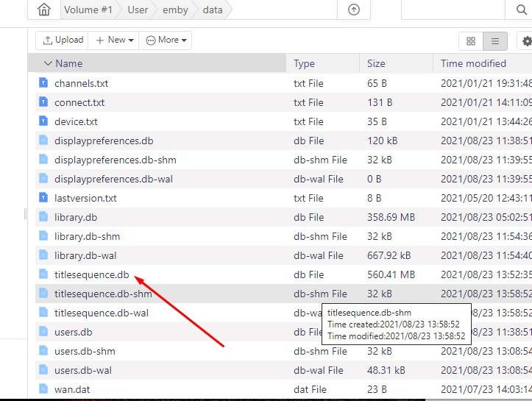Open the data breadcrumb folder
The image size is (532, 401).
[213, 10]
